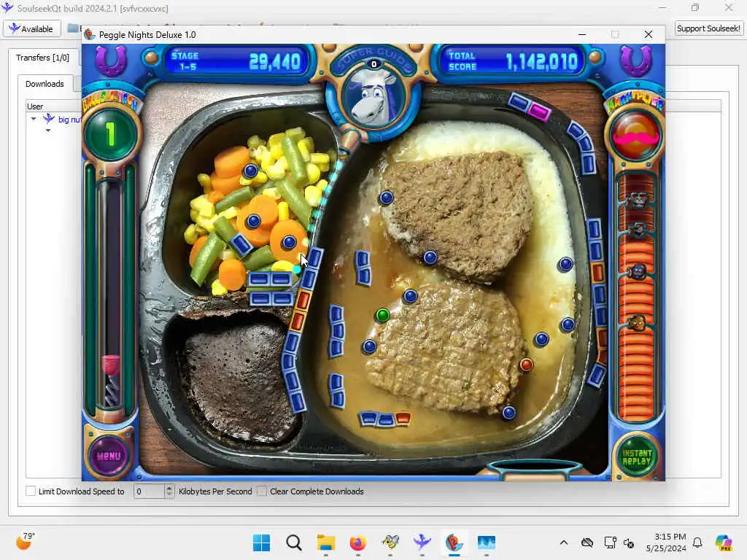Show hidden system tray icons

coord(564,542)
